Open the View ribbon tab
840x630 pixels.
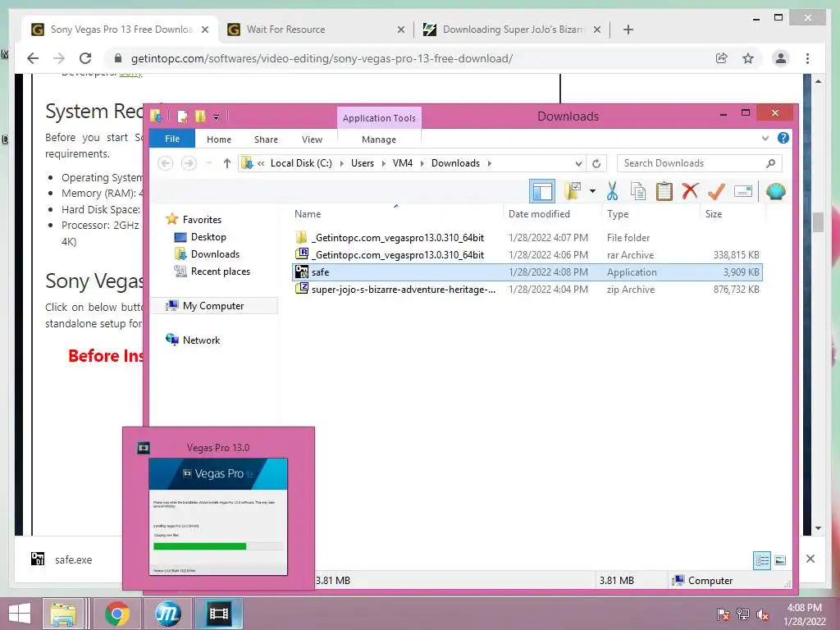click(312, 139)
